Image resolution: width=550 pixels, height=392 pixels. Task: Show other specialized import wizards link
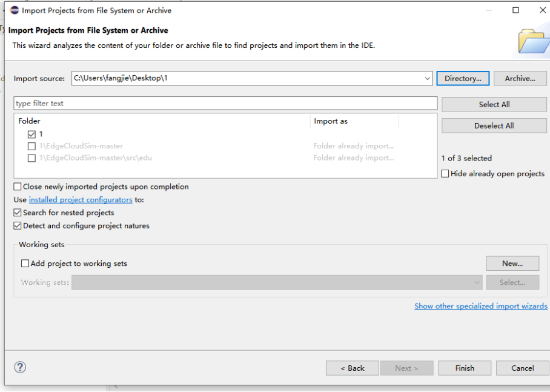[x=480, y=306]
